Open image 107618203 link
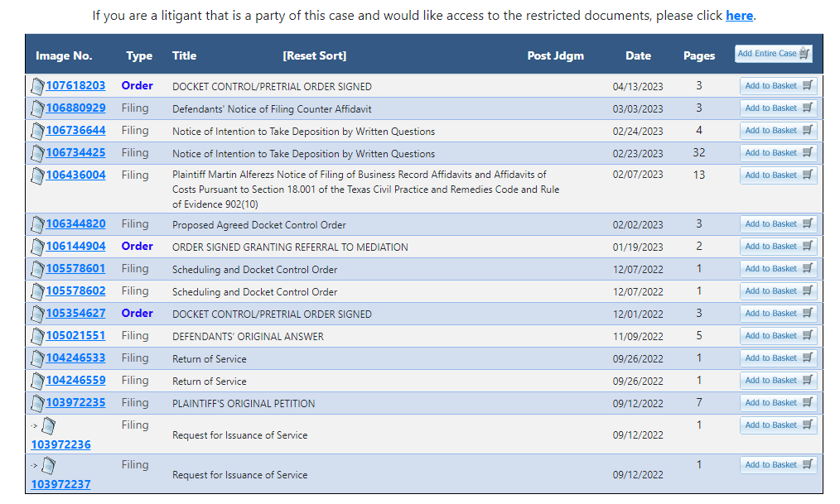Viewport: 840px width, 504px height. click(x=75, y=85)
